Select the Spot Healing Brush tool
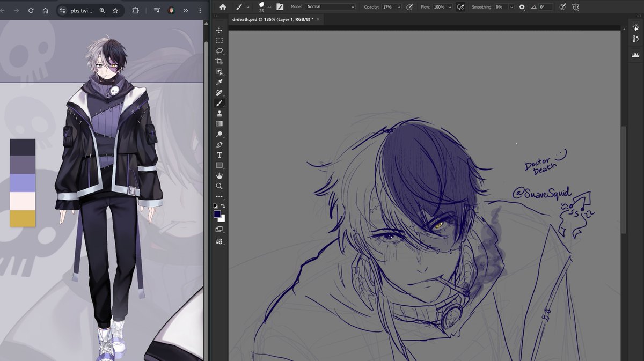 (219, 93)
